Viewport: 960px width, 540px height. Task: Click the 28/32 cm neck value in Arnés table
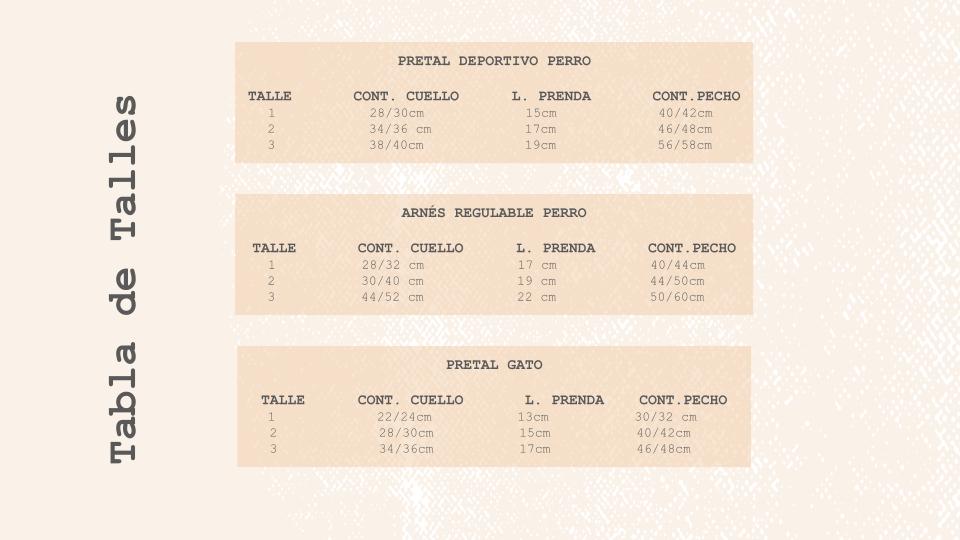392,265
